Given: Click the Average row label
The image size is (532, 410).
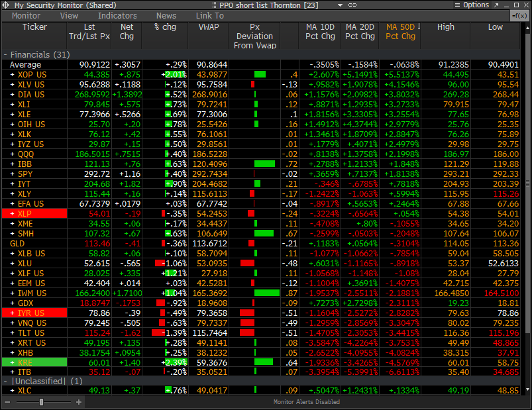Looking at the screenshot, I should [25, 65].
